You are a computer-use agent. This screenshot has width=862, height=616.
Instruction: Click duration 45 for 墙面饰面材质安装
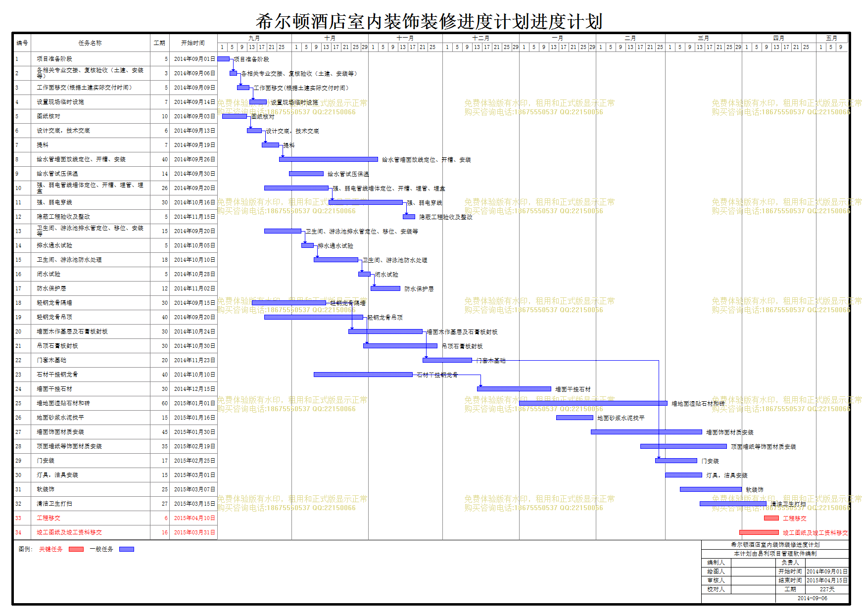pyautogui.click(x=165, y=432)
